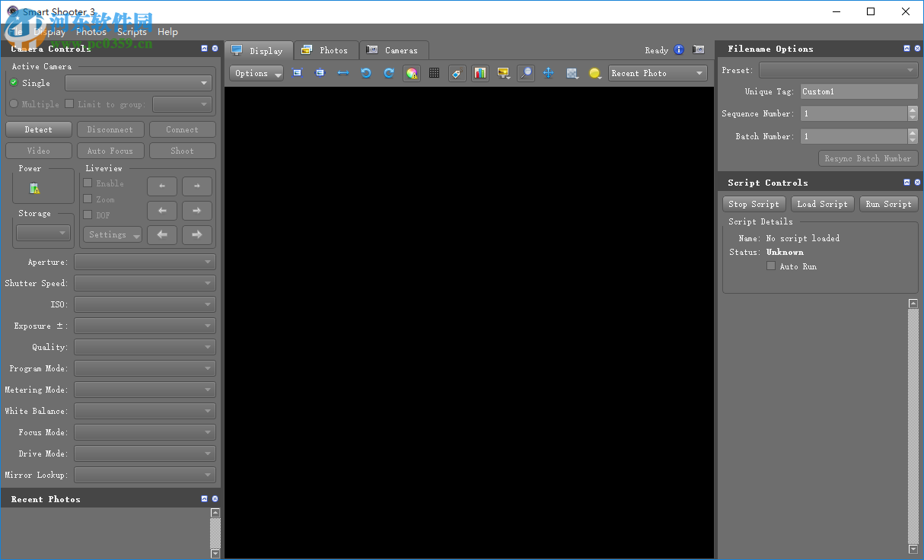Click the color wheel warning icon
The height and width of the screenshot is (560, 924).
click(412, 73)
